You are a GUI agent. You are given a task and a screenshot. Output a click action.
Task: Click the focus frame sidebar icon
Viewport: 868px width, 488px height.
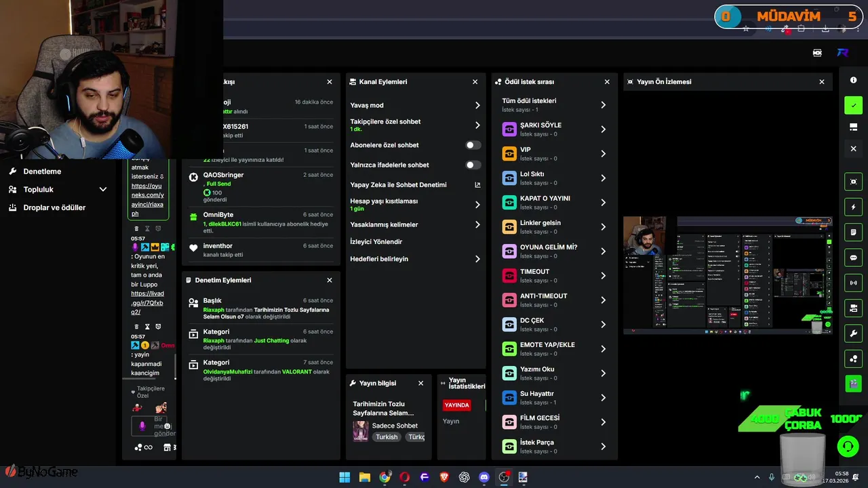tap(853, 182)
